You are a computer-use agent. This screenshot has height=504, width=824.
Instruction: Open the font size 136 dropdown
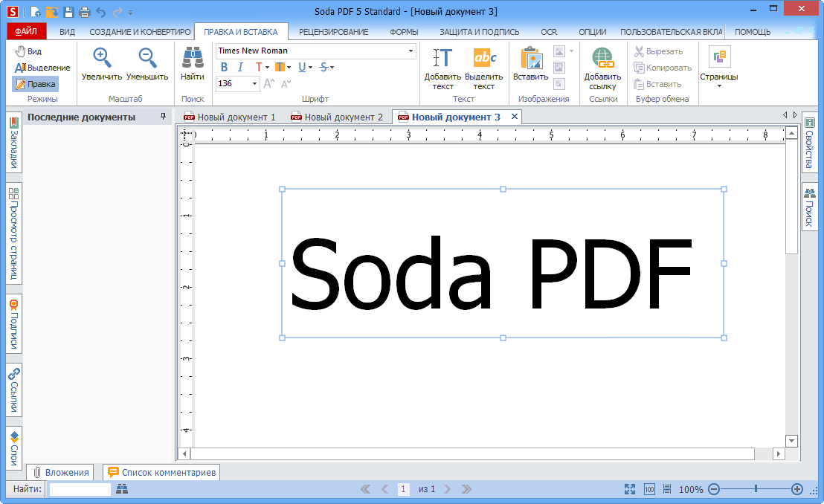(254, 83)
